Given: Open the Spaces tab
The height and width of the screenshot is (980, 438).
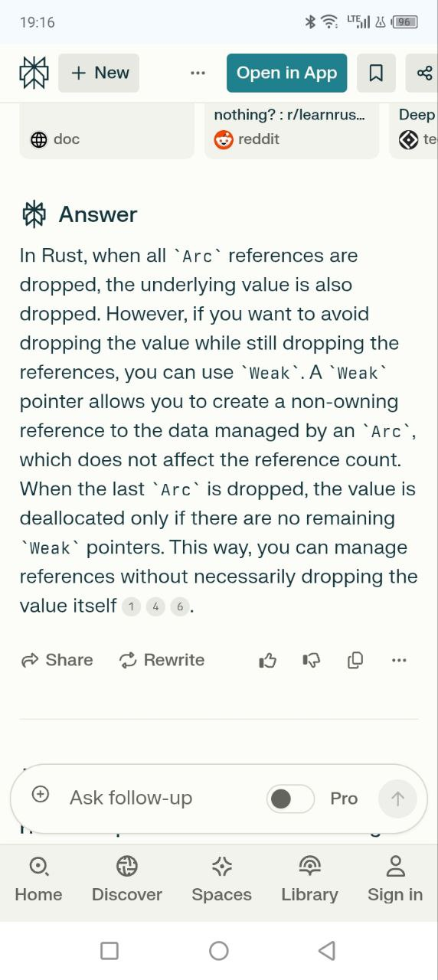Looking at the screenshot, I should point(221,879).
